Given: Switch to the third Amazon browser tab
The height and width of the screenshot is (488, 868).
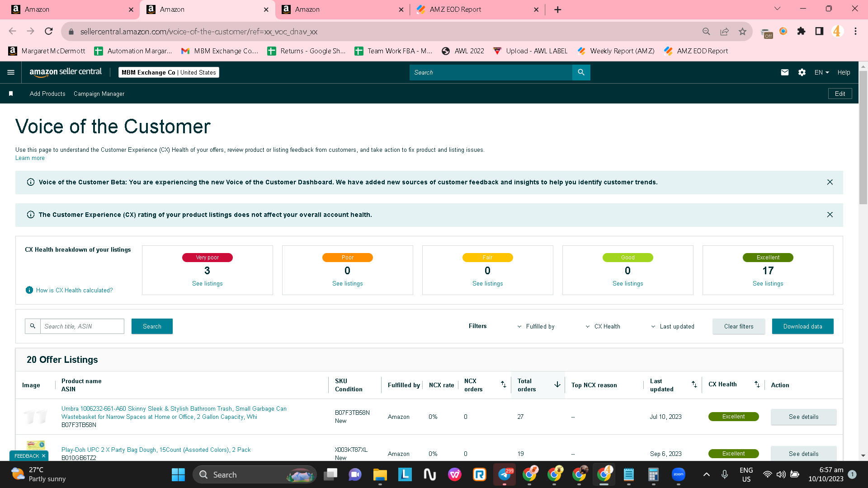Looking at the screenshot, I should [x=342, y=9].
